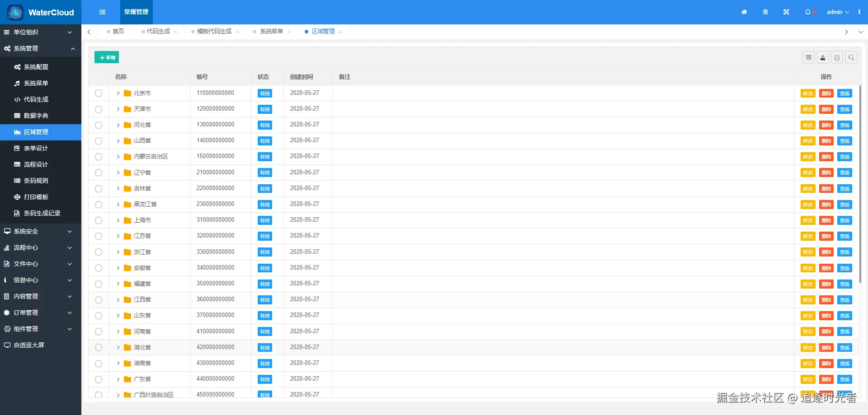Open 条码规则 in sidebar

tap(41, 181)
